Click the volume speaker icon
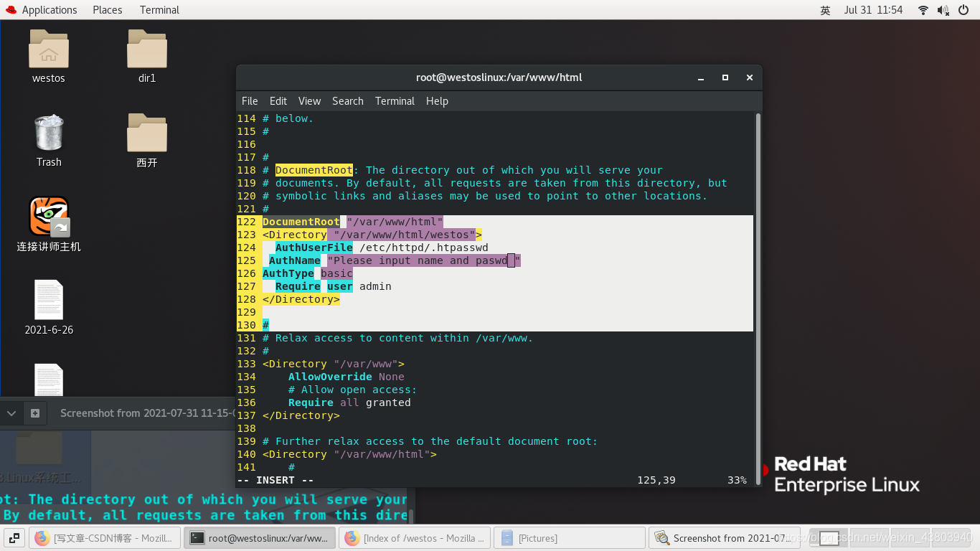The height and width of the screenshot is (551, 980). point(943,10)
